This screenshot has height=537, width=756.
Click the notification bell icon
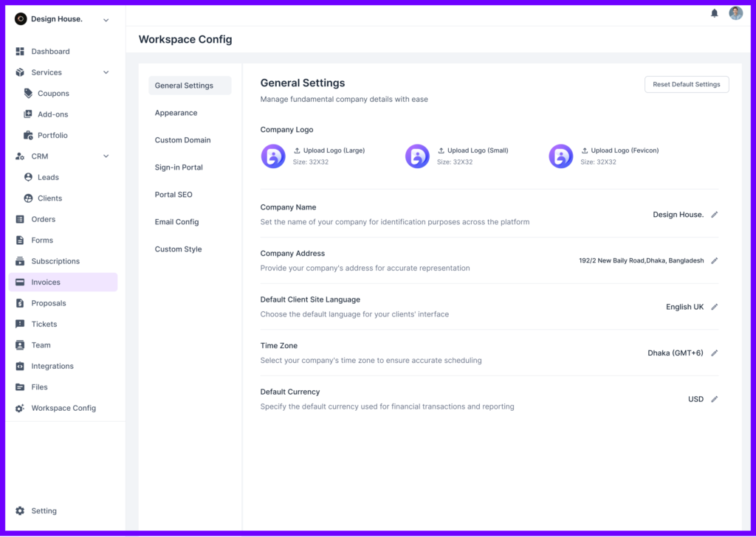pos(714,13)
